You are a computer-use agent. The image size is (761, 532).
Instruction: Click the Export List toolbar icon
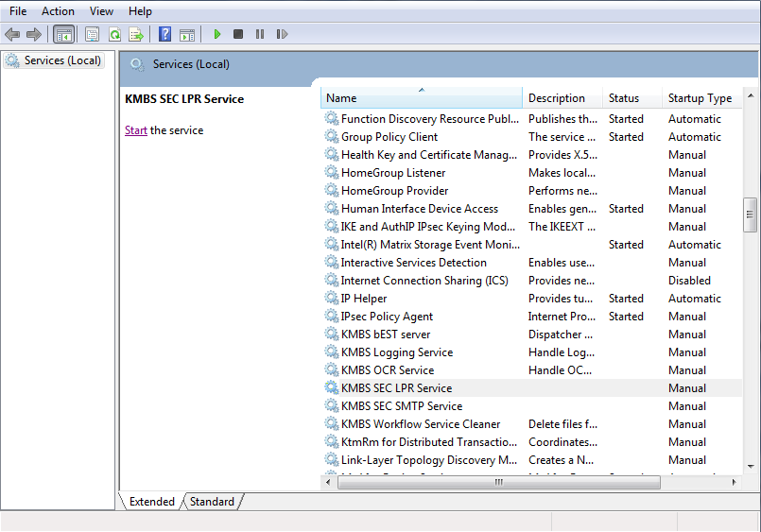(136, 34)
